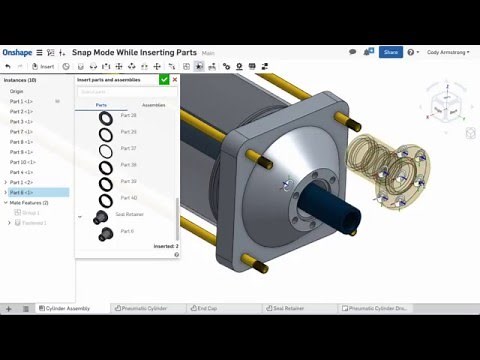The height and width of the screenshot is (360, 480).
Task: Cancel the insert dialog with the red X
Action: pos(175,80)
